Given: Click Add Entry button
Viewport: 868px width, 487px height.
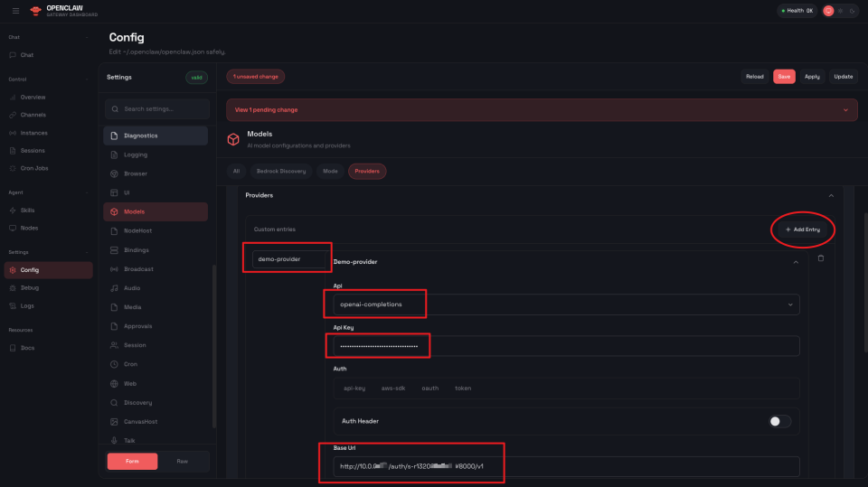Looking at the screenshot, I should pos(803,229).
